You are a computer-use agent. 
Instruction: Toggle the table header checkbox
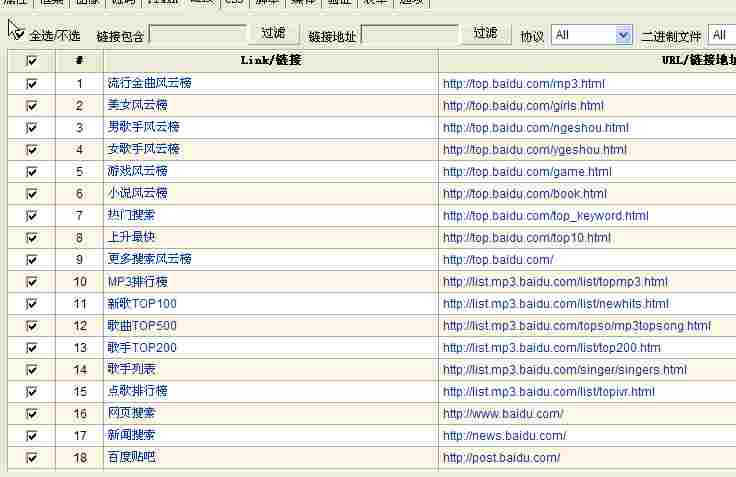pyautogui.click(x=31, y=61)
